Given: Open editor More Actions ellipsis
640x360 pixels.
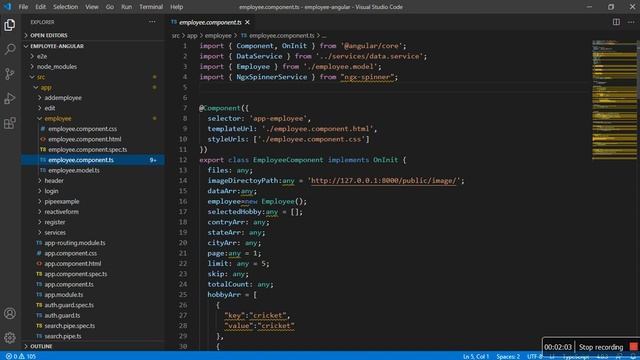Looking at the screenshot, I should [631, 22].
